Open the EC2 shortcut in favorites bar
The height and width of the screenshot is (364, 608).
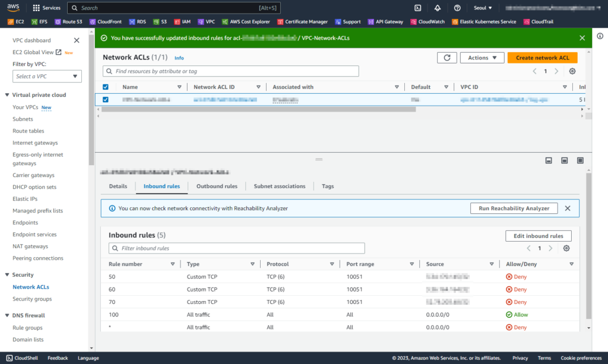click(16, 22)
